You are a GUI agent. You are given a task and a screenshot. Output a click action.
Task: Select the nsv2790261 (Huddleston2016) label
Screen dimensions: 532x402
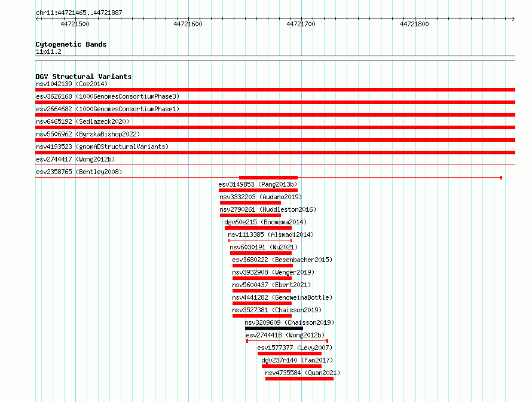pyautogui.click(x=268, y=209)
